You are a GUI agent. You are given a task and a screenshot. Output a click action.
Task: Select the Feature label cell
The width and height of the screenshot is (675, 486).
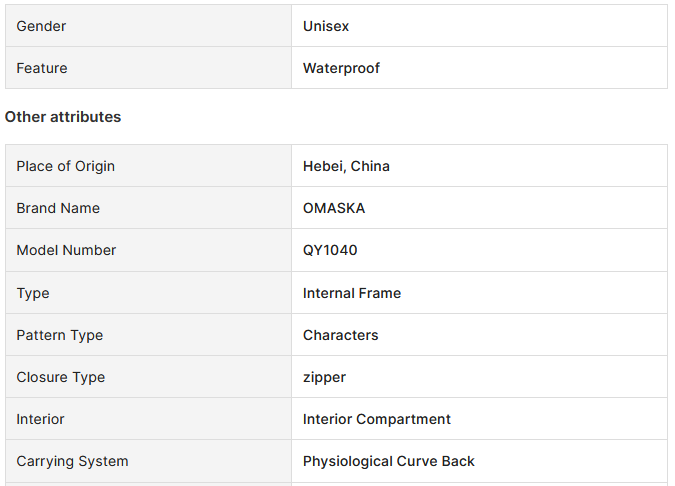click(x=149, y=68)
